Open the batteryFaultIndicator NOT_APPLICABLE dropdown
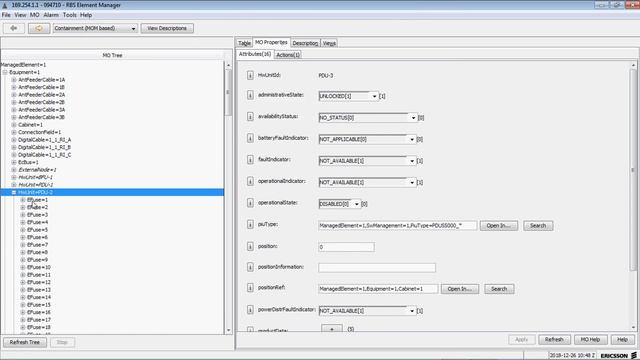The width and height of the screenshot is (640, 360). click(x=367, y=139)
